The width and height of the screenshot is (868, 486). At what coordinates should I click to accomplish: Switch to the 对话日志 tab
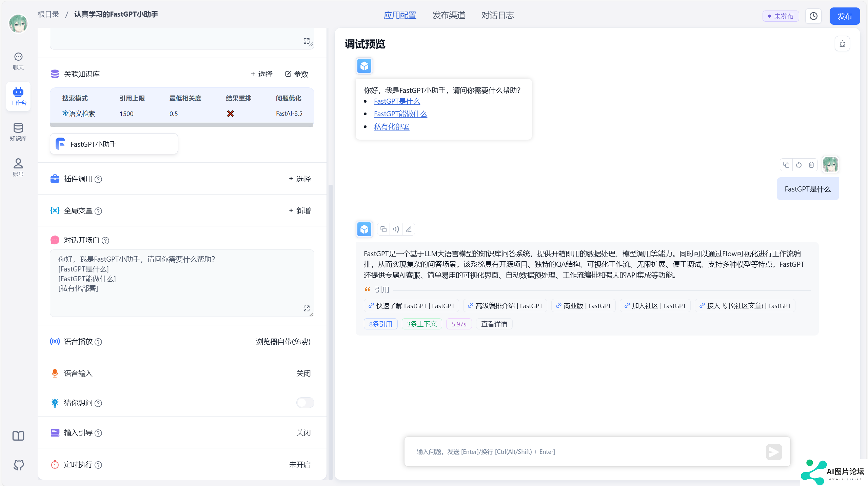pos(497,16)
